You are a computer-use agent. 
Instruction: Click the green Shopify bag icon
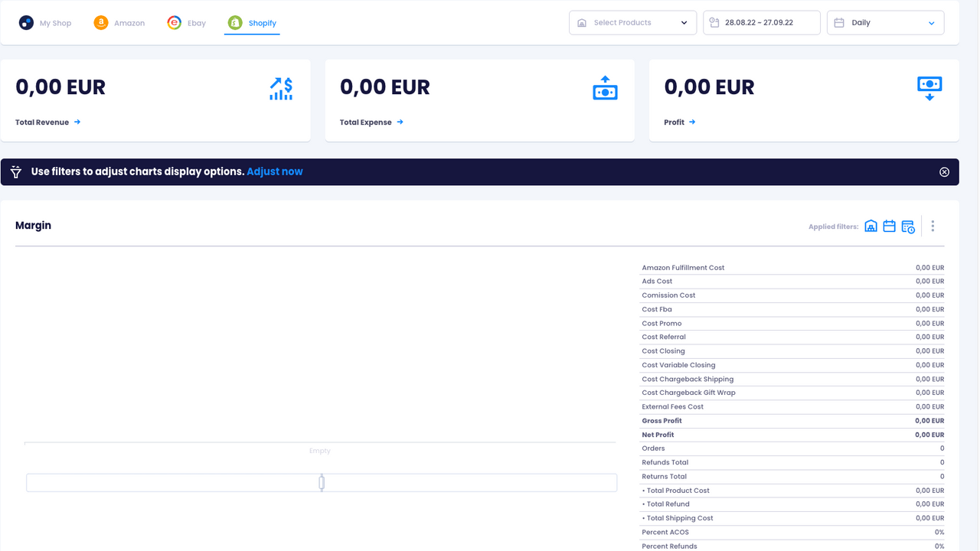pos(235,23)
